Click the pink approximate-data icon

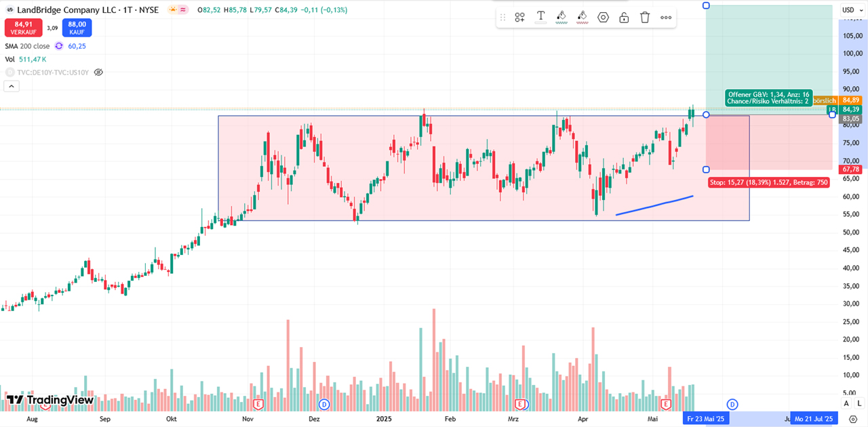coord(183,10)
